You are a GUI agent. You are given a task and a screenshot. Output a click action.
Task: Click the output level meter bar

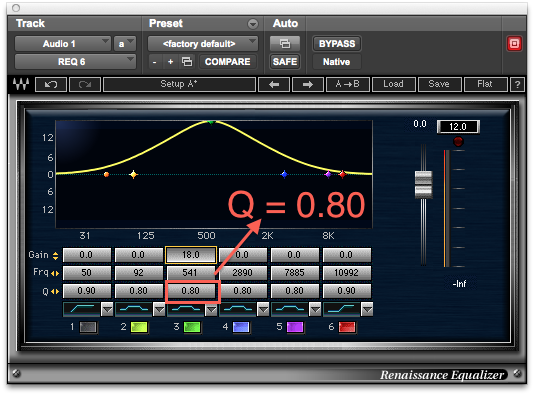447,208
